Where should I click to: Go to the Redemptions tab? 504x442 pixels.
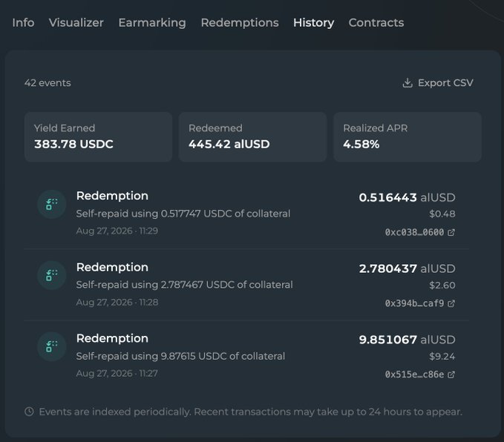[x=240, y=23]
